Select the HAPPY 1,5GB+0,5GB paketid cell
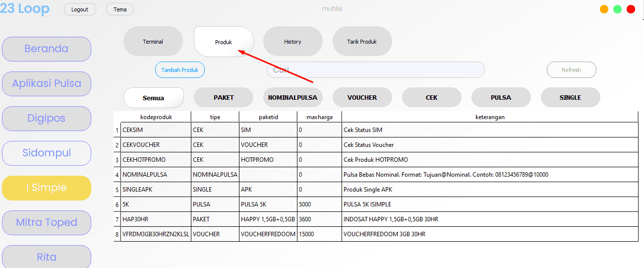 pos(268,219)
